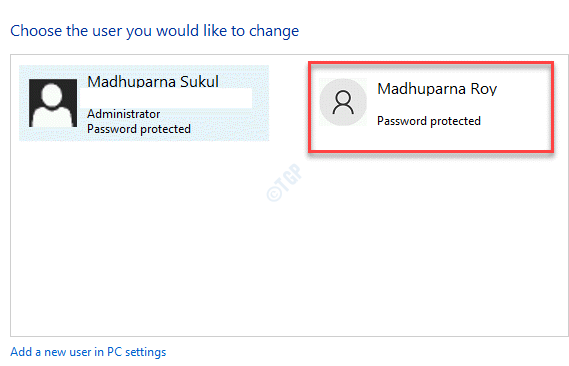
Task: Click the word 'protected' under Roy's name
Action: tap(455, 121)
